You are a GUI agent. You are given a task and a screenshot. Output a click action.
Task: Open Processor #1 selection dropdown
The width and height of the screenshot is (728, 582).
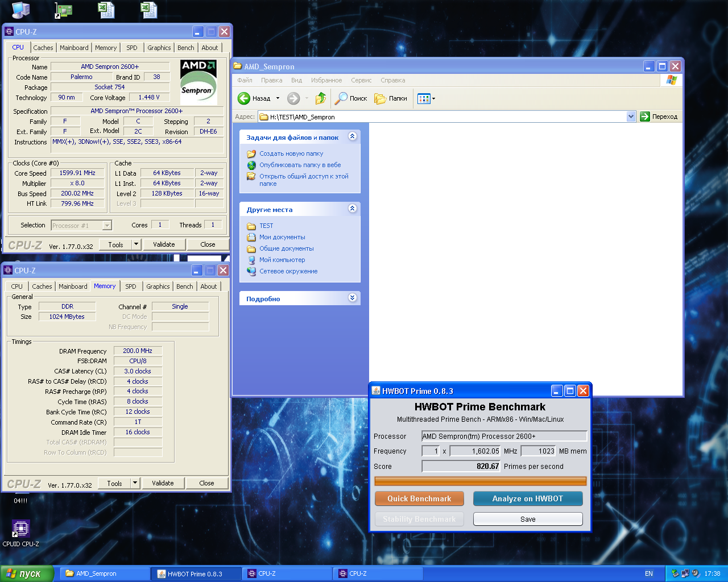click(107, 226)
